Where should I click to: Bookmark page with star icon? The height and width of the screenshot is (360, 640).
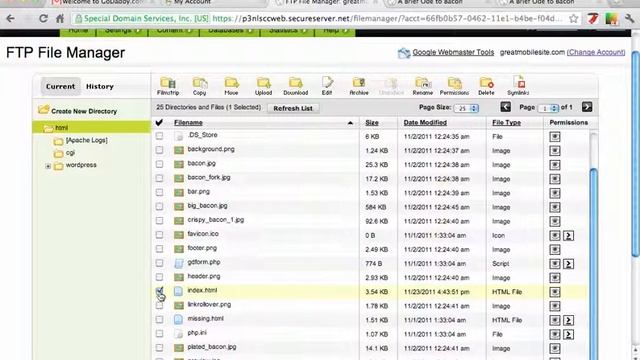point(573,18)
